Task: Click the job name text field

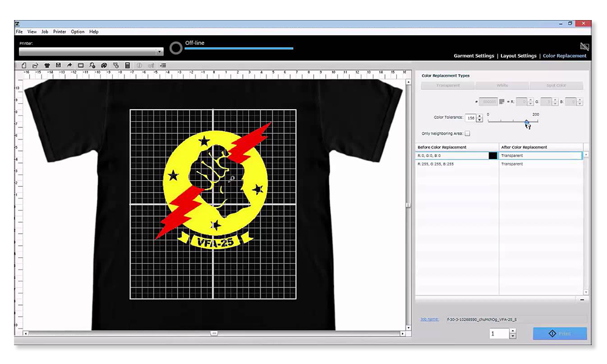Action: 516,320
